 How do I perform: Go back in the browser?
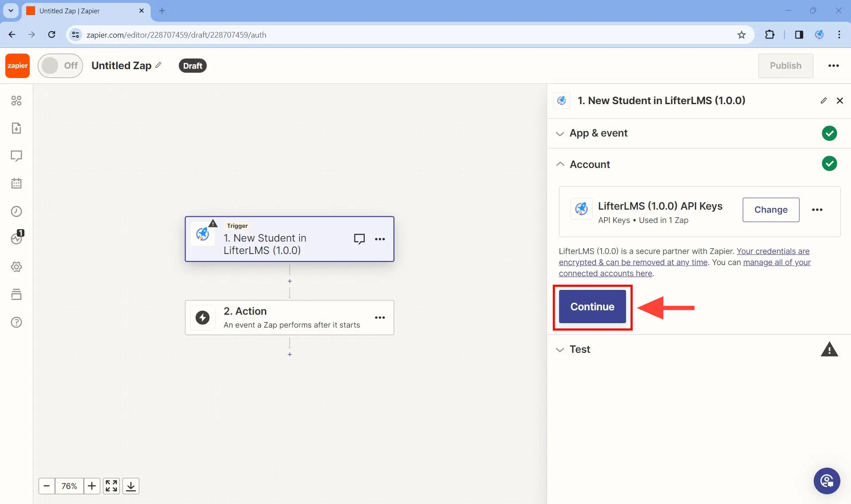[x=12, y=35]
